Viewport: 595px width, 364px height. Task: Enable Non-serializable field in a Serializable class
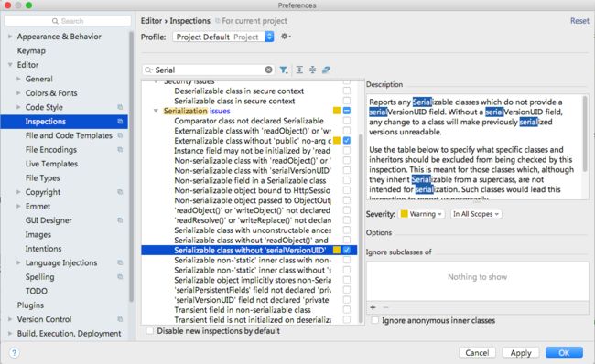tap(347, 180)
